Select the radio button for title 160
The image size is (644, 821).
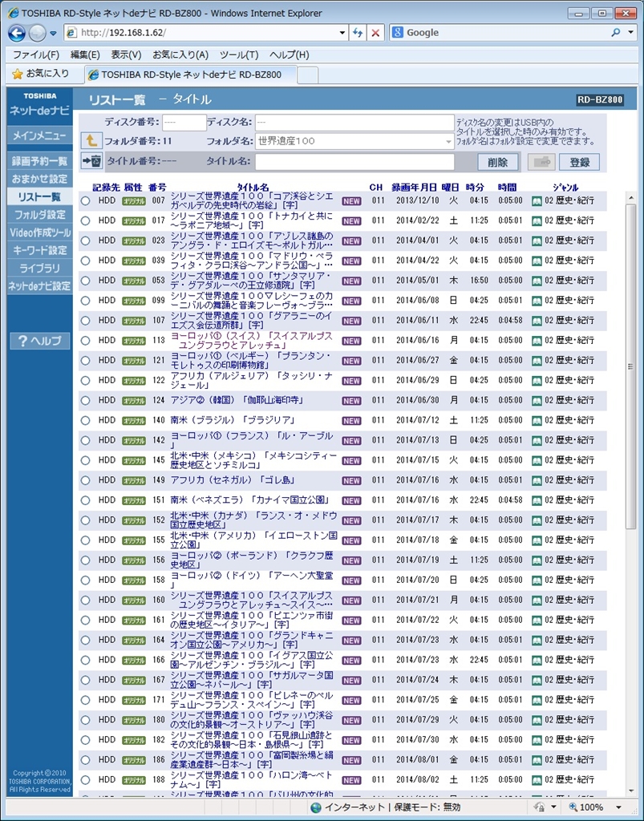coord(85,601)
